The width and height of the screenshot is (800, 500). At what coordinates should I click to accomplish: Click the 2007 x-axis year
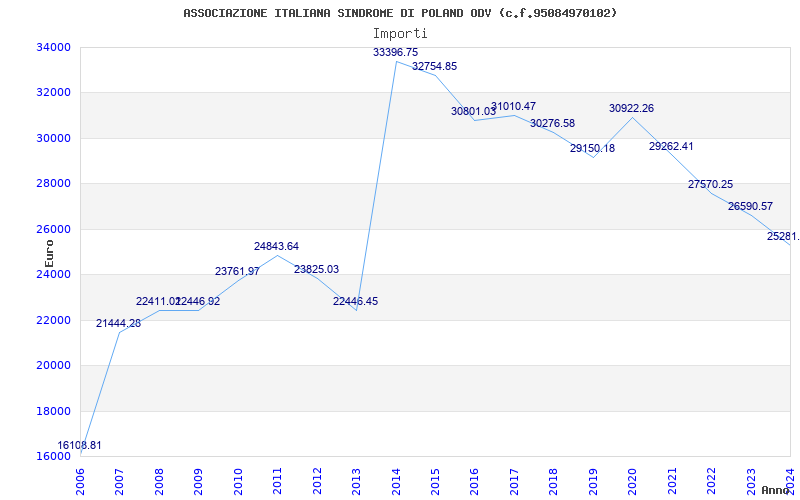[119, 482]
